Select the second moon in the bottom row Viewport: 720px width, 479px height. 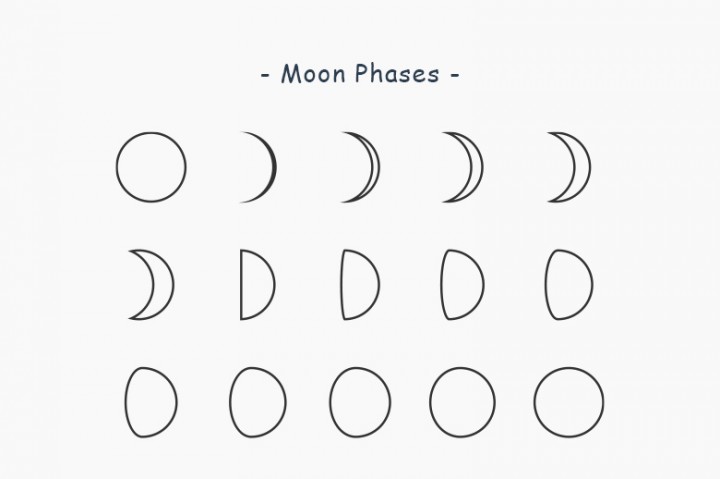(x=257, y=402)
